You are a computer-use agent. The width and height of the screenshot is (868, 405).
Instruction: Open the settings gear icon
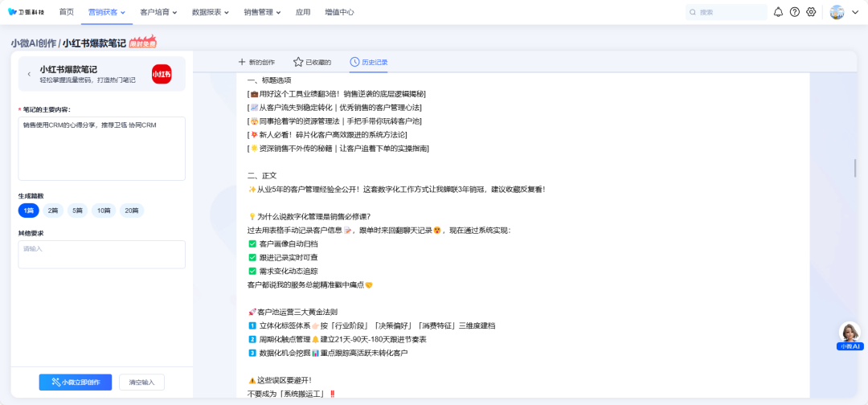coord(811,12)
